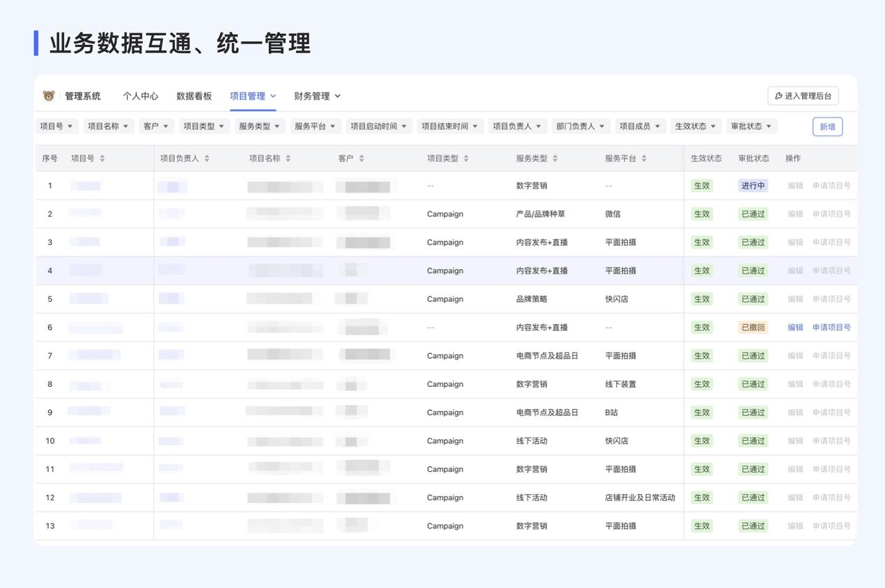This screenshot has width=885, height=588.
Task: Open 服务类型 filter dropdown
Action: [x=259, y=126]
